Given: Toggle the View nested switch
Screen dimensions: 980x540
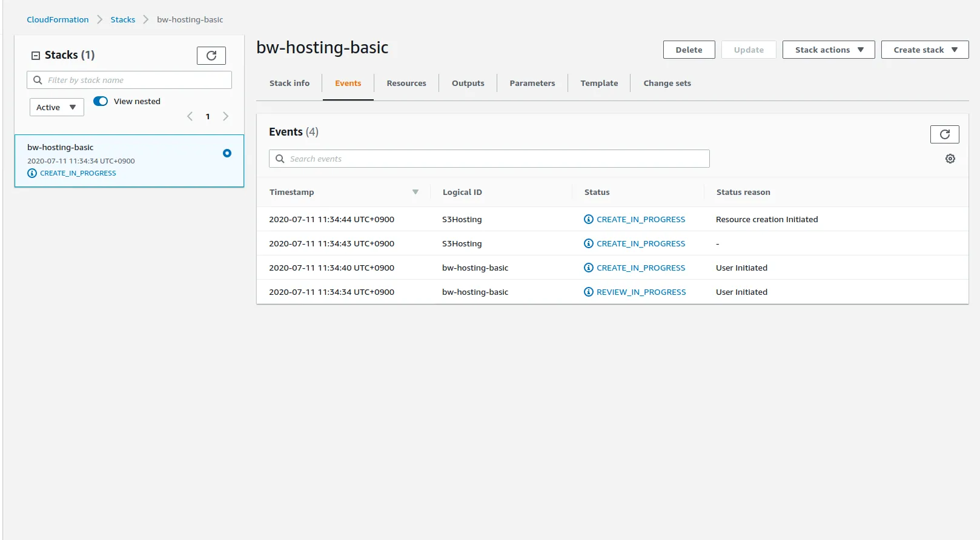Looking at the screenshot, I should 101,101.
